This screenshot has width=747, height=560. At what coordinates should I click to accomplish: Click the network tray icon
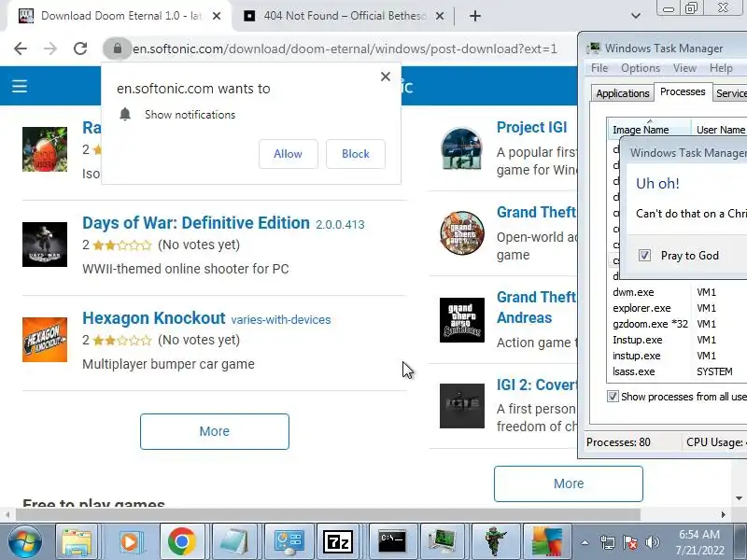(x=608, y=542)
